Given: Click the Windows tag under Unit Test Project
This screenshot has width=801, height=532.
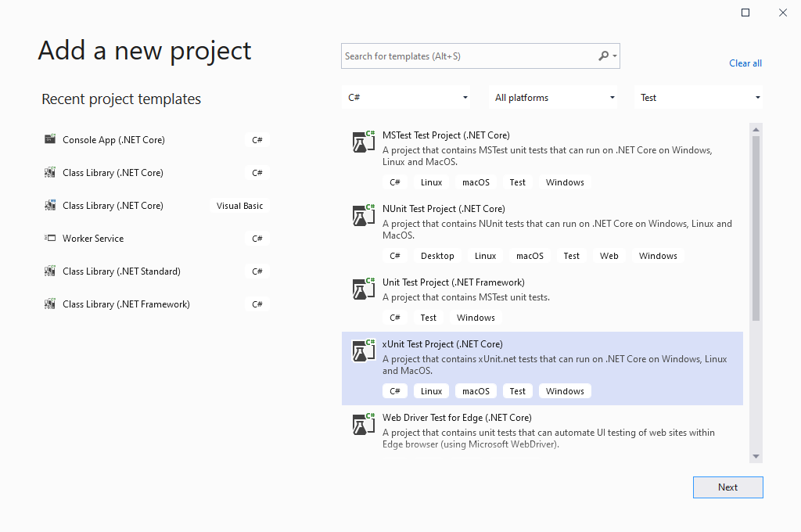Looking at the screenshot, I should 476,318.
